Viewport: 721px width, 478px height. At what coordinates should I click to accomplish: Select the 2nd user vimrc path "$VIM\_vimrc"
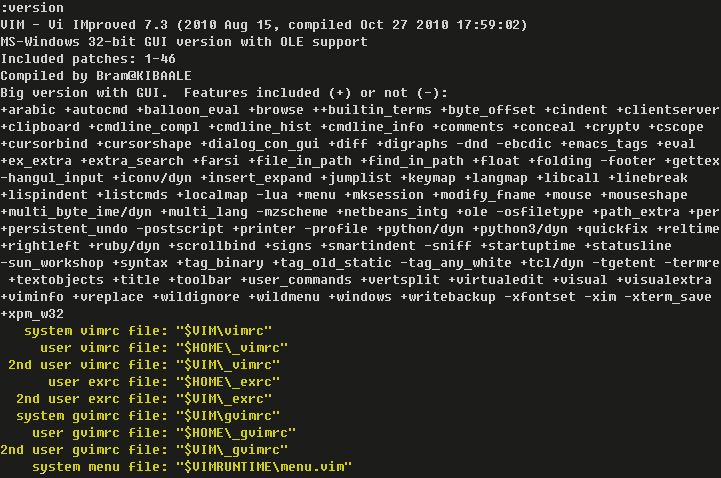tap(228, 365)
